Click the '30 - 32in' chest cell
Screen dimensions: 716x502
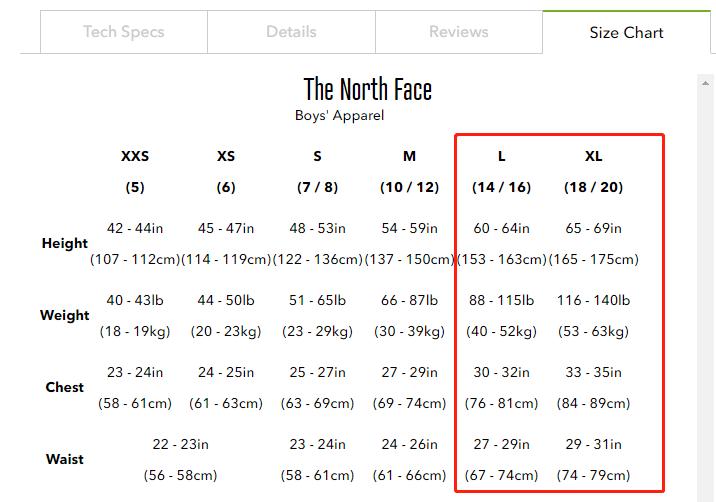point(501,372)
